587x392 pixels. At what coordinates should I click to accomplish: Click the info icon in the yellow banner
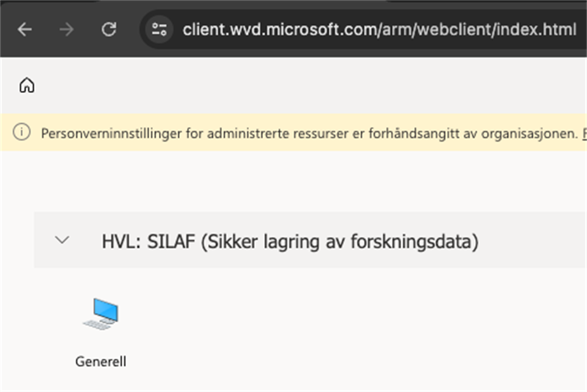click(21, 133)
